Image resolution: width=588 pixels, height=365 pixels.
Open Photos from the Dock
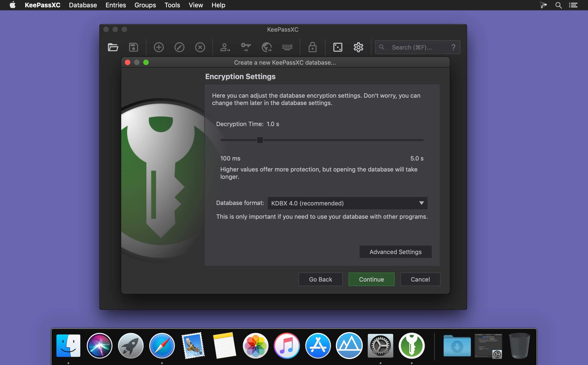[256, 346]
